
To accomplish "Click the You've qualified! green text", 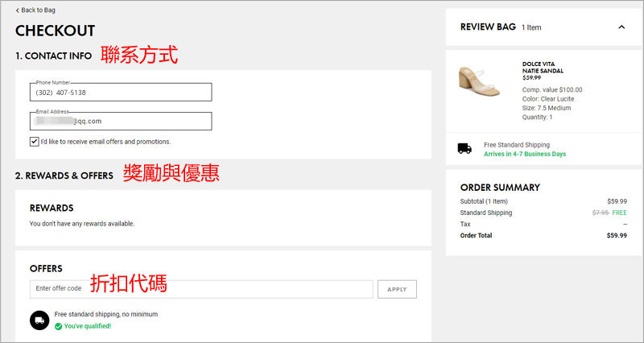I will [x=88, y=326].
